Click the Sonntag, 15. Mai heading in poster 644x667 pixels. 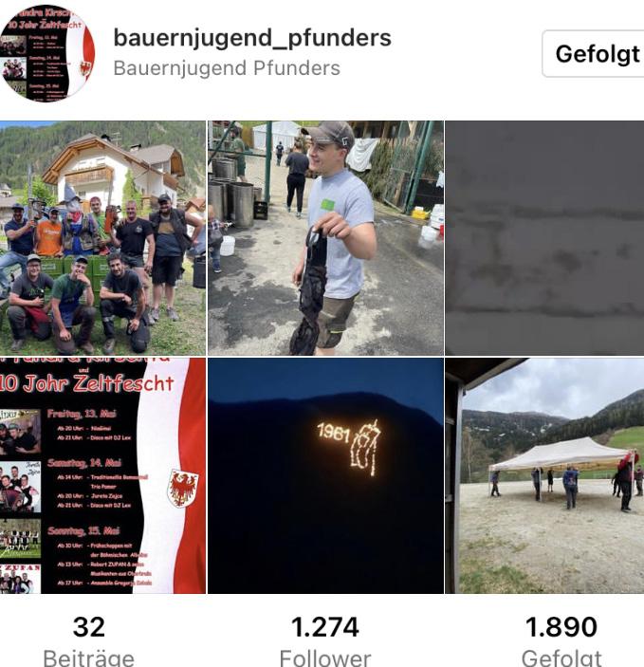(x=83, y=531)
